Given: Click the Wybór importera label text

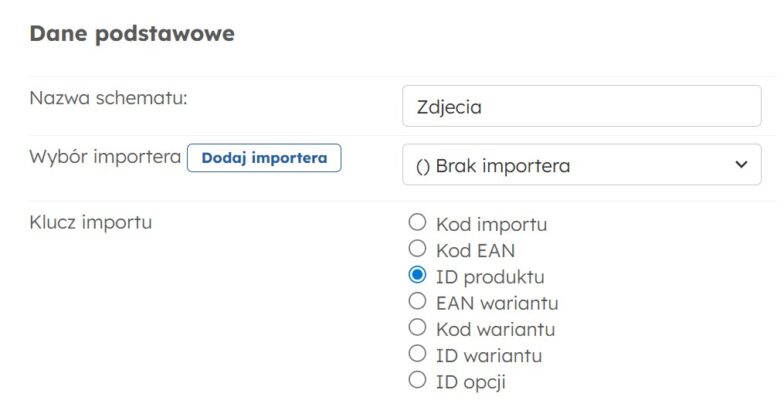Looking at the screenshot, I should pyautogui.click(x=105, y=157).
